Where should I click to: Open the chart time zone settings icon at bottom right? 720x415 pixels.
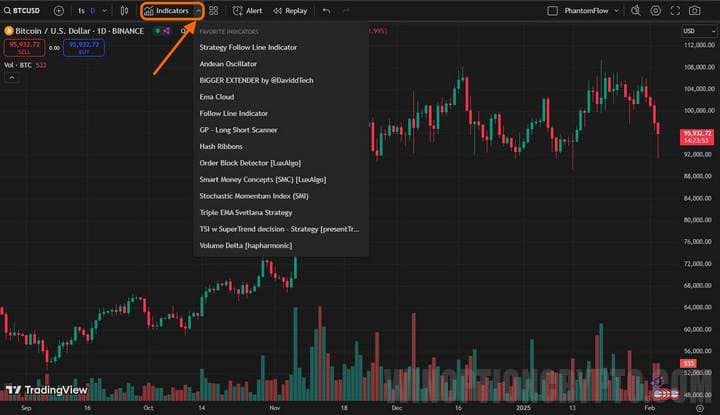pos(701,408)
